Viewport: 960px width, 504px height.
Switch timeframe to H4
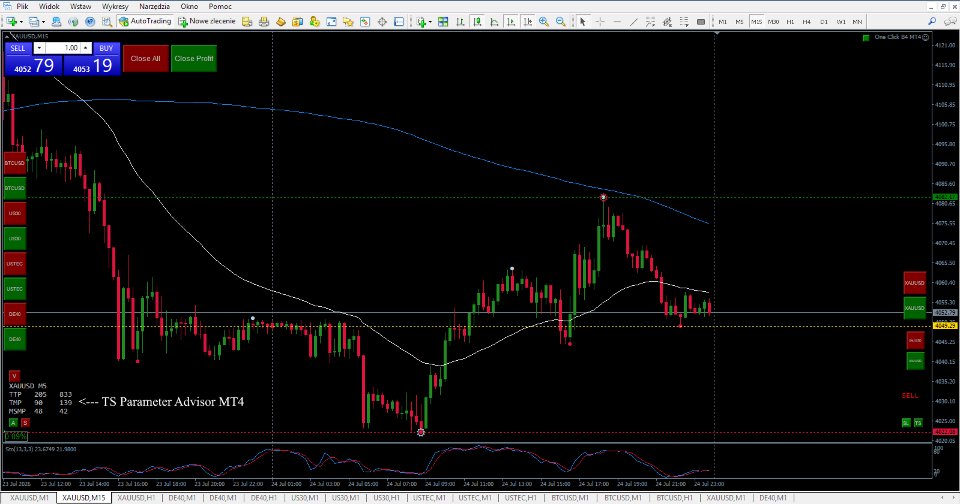(806, 21)
